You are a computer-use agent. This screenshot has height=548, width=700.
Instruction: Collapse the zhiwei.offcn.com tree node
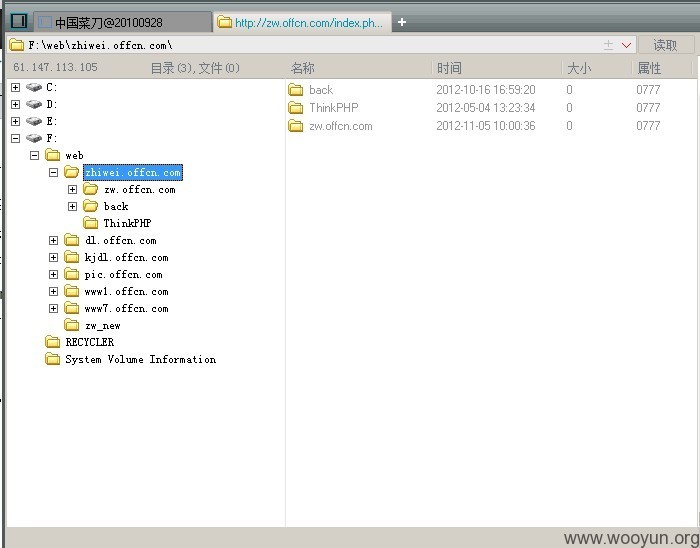pos(54,172)
